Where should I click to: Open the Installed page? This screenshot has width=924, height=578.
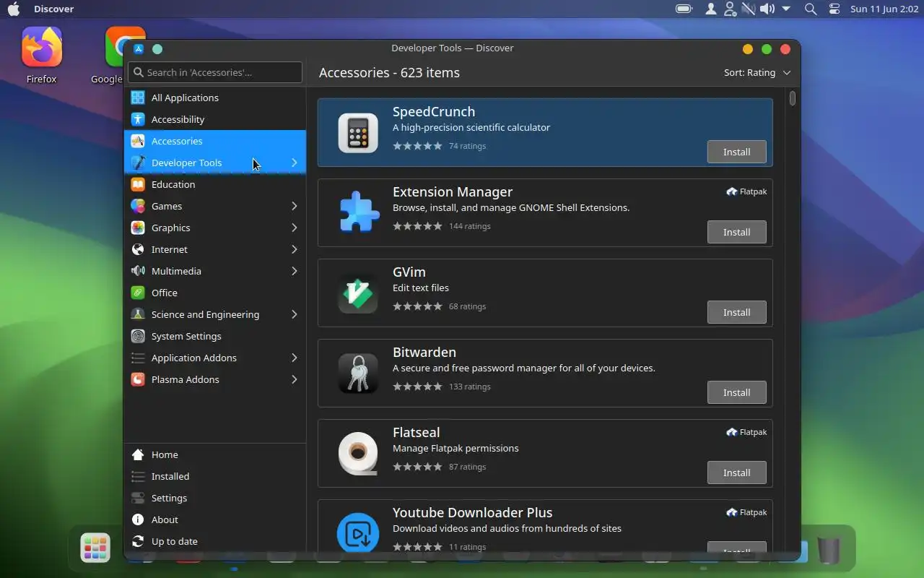215,476
